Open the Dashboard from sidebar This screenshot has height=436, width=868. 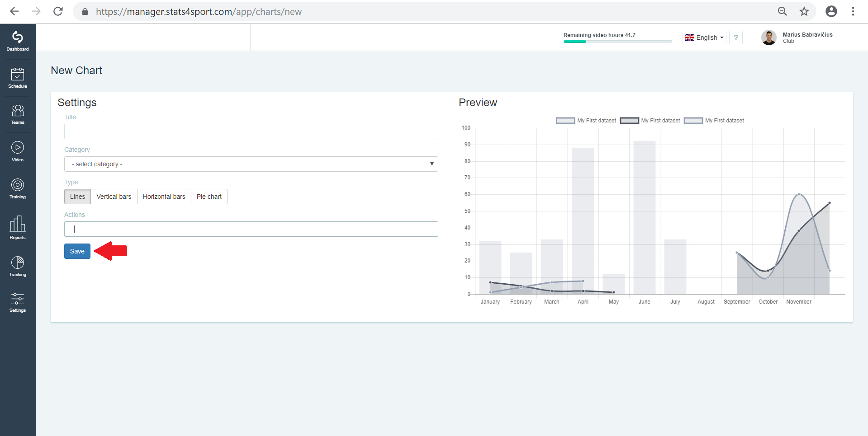(18, 41)
